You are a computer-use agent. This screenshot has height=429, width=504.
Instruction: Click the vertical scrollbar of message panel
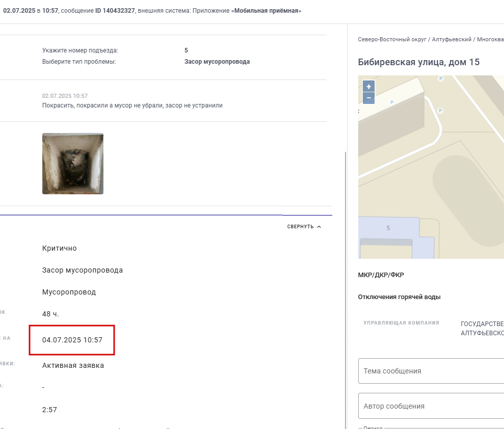346,289
